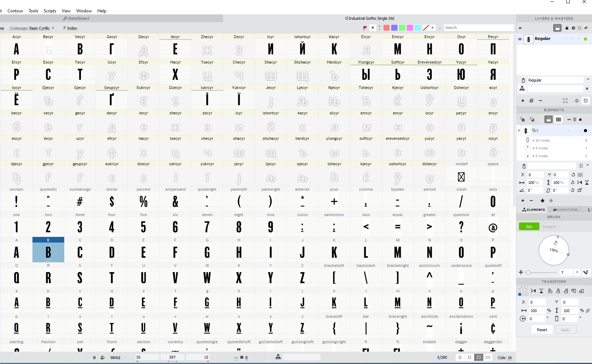Viewport: 592px width, 364px height.
Task: Collapse the element properties section
Action: coord(588,165)
